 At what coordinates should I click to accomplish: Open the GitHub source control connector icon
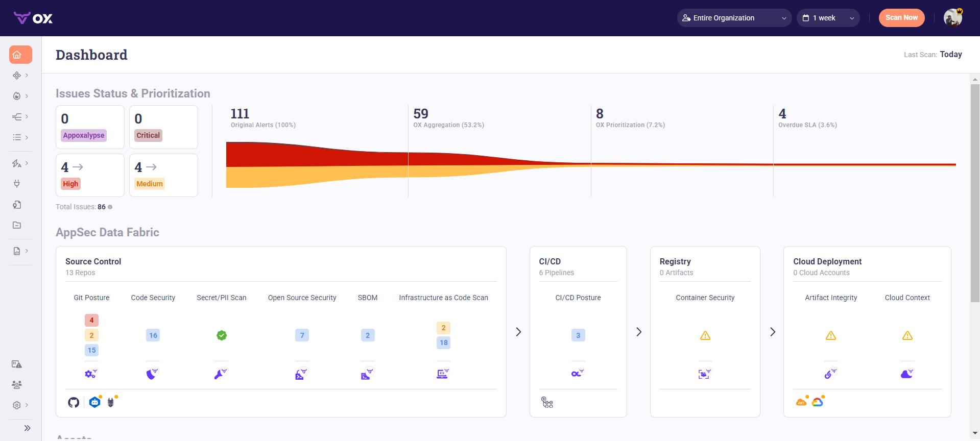(74, 402)
